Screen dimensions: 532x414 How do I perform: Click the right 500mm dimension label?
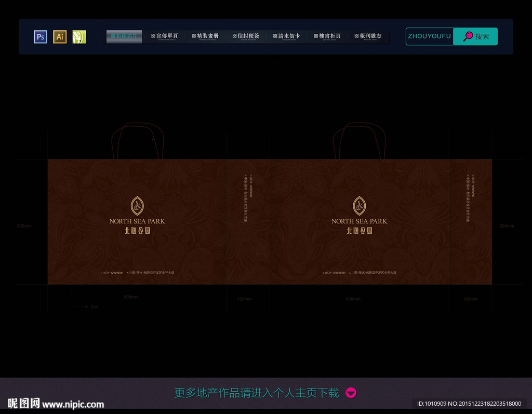pos(353,299)
